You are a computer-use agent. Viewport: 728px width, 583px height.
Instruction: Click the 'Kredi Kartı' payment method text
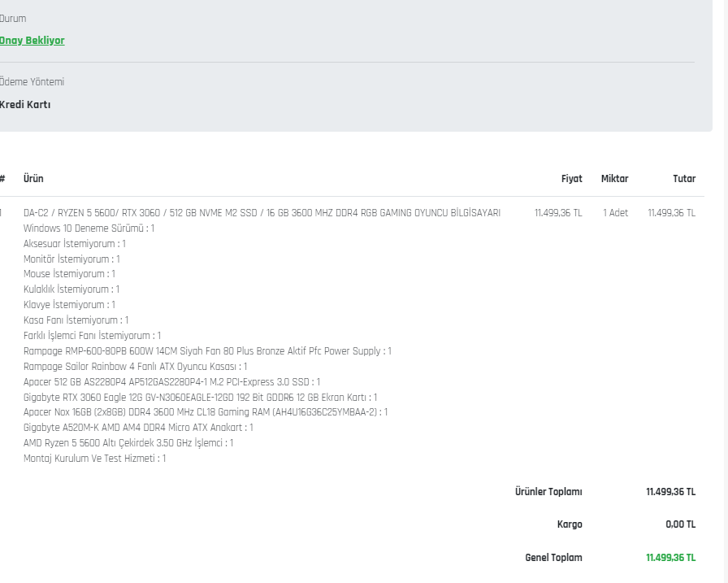[x=25, y=105]
